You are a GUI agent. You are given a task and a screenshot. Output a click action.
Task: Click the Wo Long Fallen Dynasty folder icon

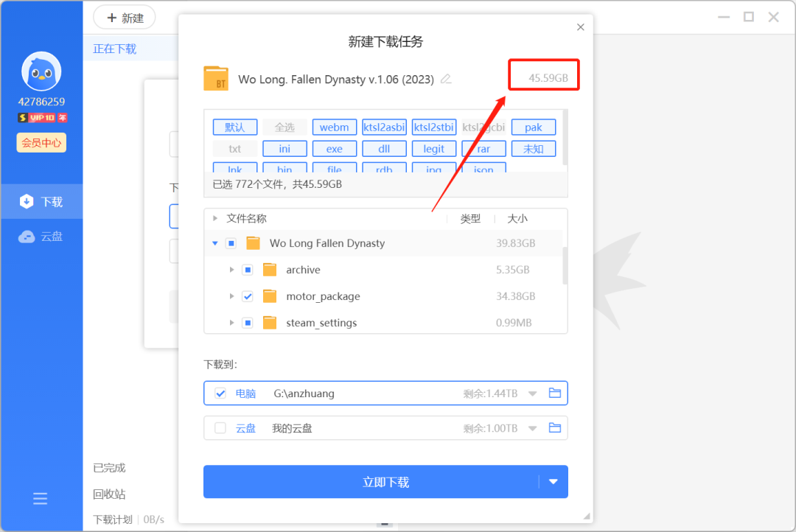pyautogui.click(x=254, y=243)
